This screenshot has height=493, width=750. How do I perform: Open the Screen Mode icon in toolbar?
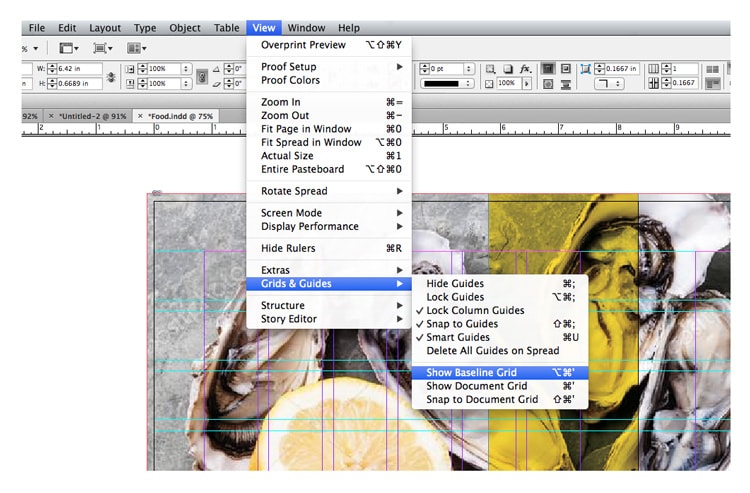(102, 48)
